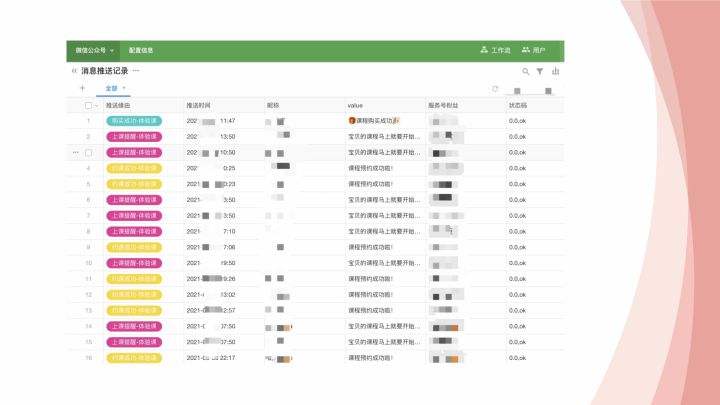Viewport: 720px width, 405px height.
Task: Open the filter funnel icon
Action: 540,72
